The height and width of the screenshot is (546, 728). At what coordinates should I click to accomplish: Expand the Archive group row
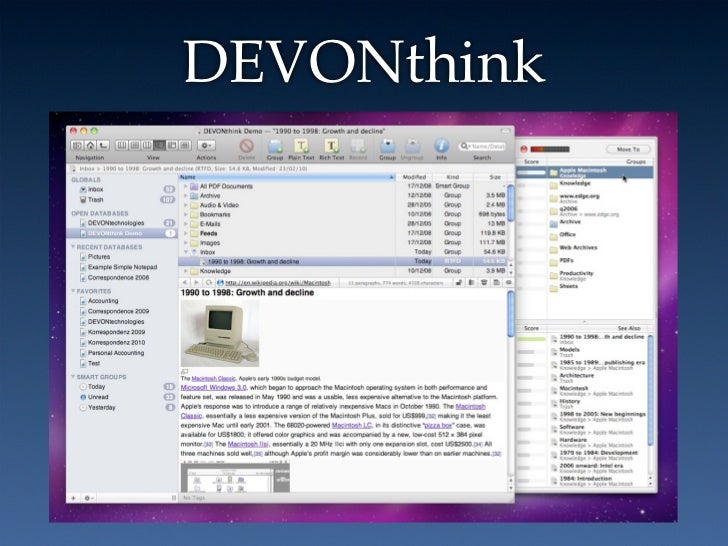point(185,196)
